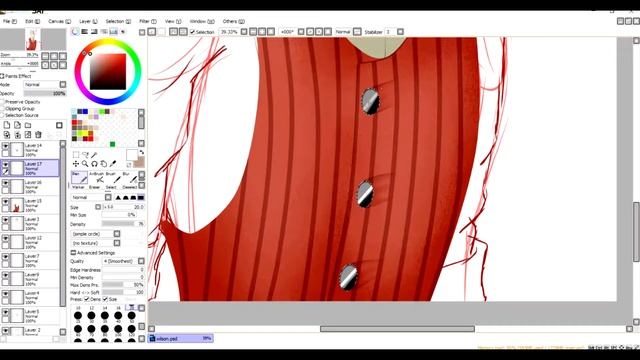The width and height of the screenshot is (640, 360).
Task: Toggle pressure Size checkbox
Action: [105, 299]
